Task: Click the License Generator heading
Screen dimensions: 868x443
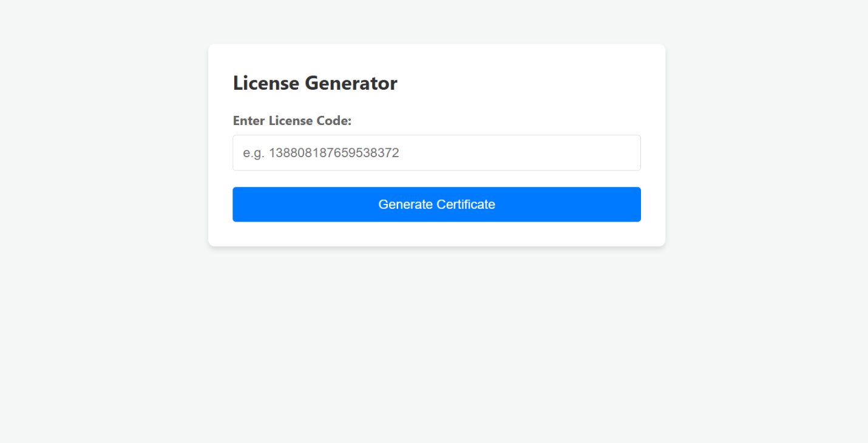Action: tap(314, 83)
